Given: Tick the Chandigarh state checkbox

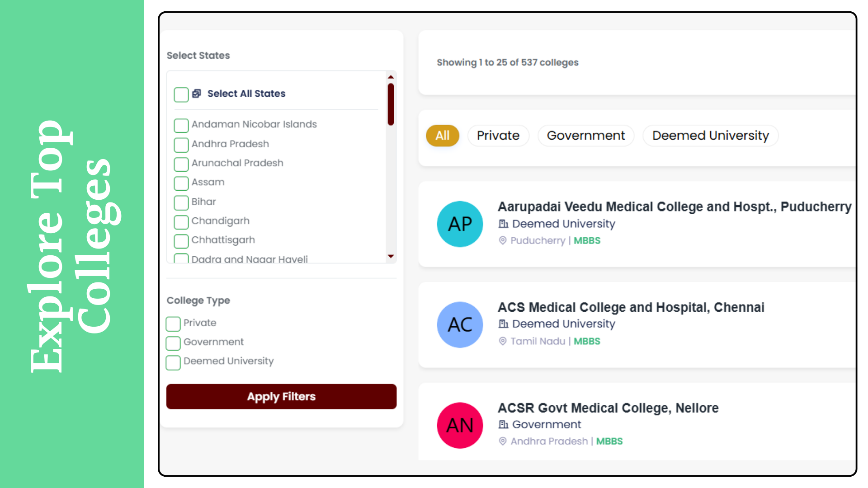Looking at the screenshot, I should [181, 222].
